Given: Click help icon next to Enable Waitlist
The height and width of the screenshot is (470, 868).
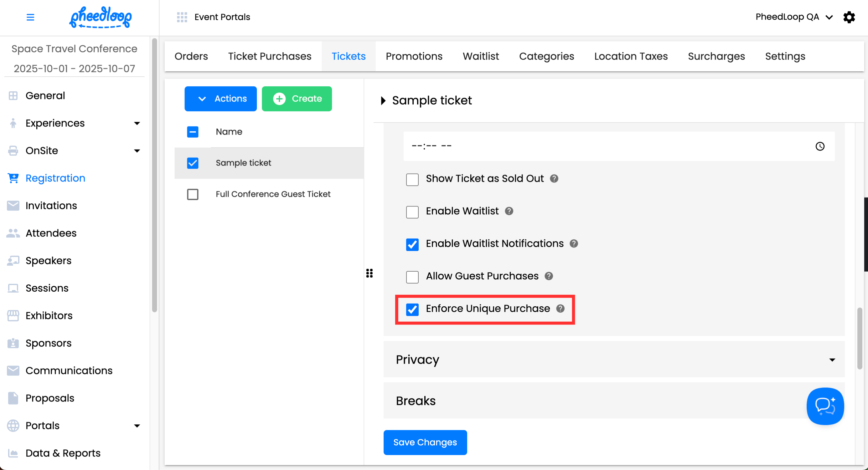Looking at the screenshot, I should pyautogui.click(x=509, y=211).
